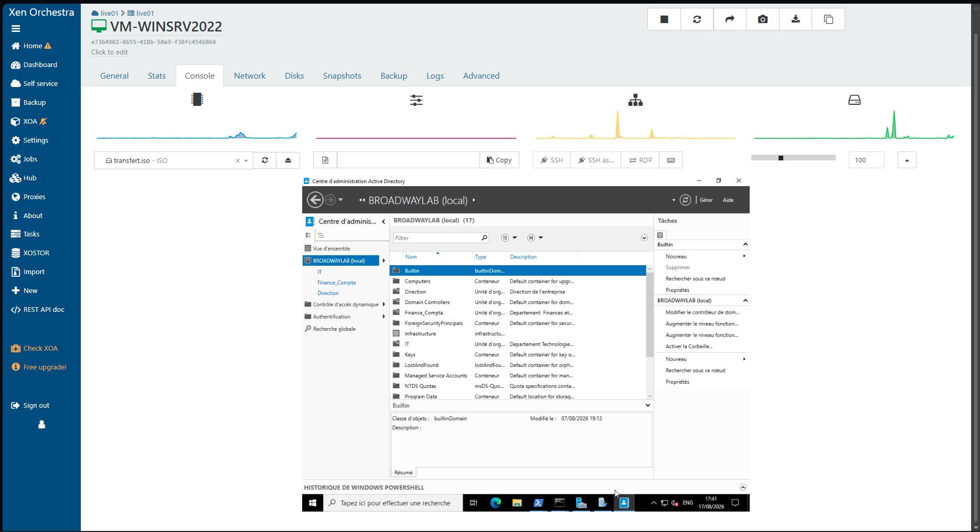This screenshot has height=532, width=980.
Task: Toggle the Xen Orchestra hamburger menu
Action: [16, 29]
